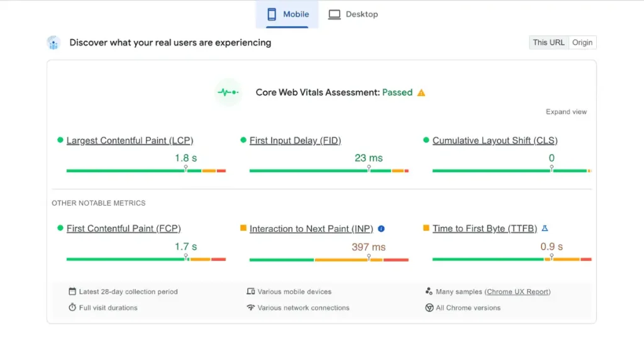The width and height of the screenshot is (644, 337).
Task: Select the This URL toggle option
Action: point(548,43)
